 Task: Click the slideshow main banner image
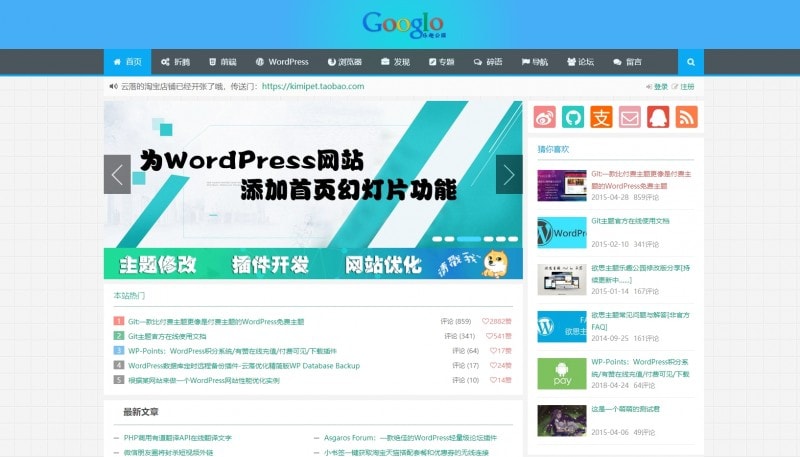pyautogui.click(x=313, y=174)
